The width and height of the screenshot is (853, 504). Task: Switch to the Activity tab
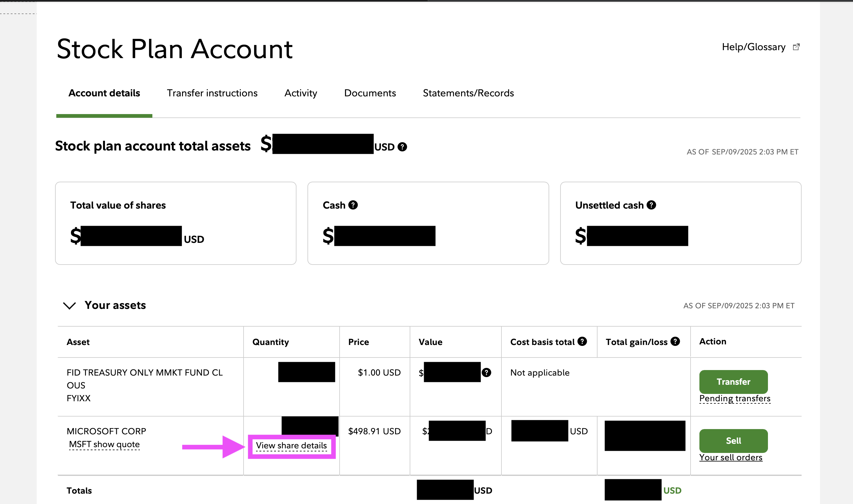(x=301, y=93)
